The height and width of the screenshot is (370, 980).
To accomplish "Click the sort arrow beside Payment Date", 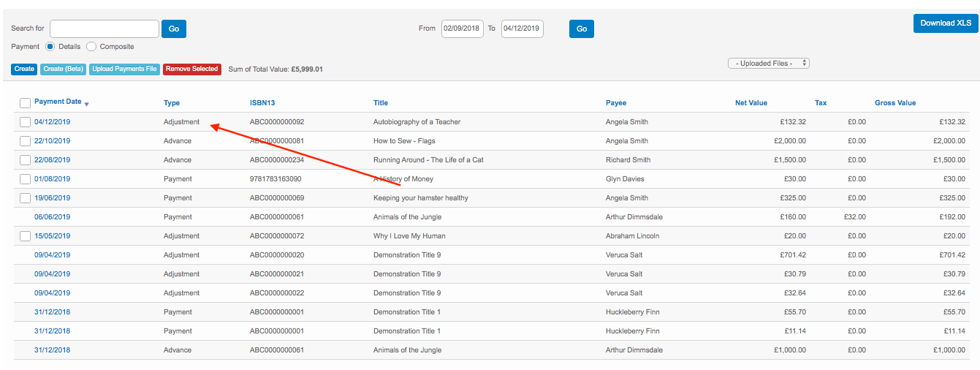I will 87,104.
